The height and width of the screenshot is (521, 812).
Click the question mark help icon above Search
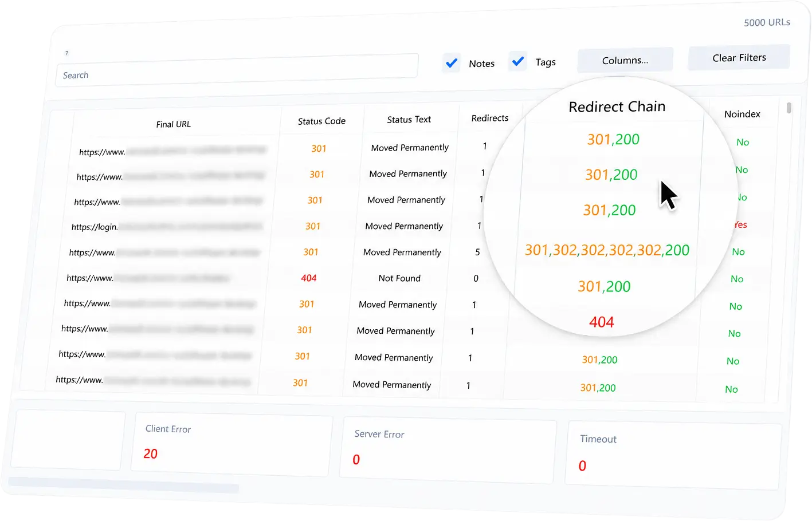point(66,53)
